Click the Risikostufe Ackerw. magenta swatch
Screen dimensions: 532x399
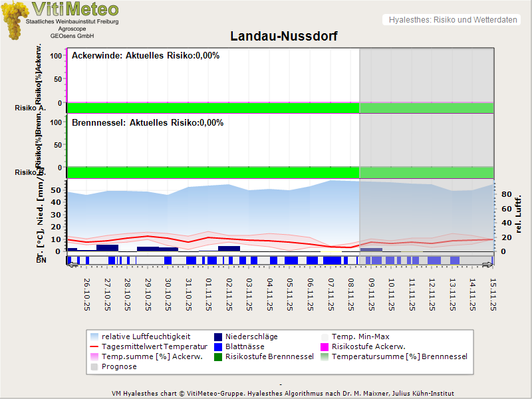[325, 346]
